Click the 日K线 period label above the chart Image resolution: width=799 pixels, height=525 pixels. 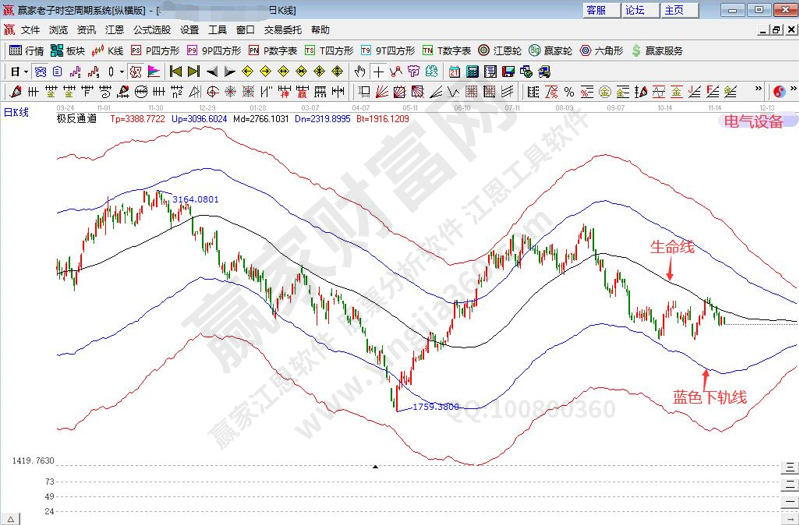(x=16, y=112)
